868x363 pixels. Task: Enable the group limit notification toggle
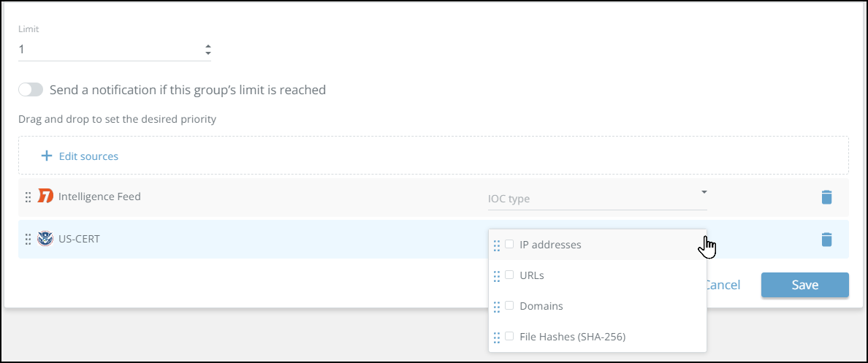coord(31,90)
